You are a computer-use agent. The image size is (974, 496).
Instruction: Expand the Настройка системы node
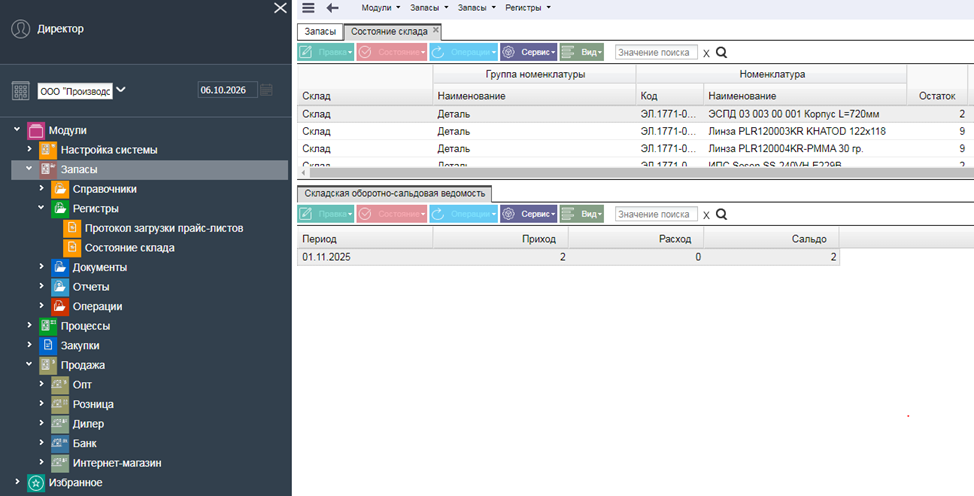[x=29, y=149]
